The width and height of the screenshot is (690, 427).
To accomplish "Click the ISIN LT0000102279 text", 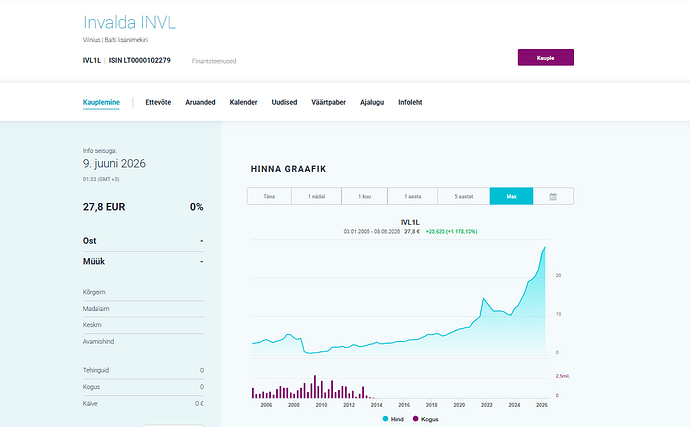I will pyautogui.click(x=139, y=60).
